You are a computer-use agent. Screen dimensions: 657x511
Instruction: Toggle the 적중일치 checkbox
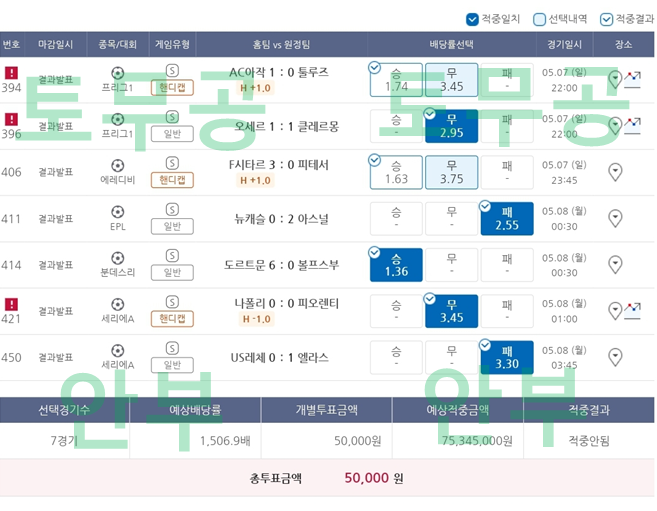click(472, 19)
